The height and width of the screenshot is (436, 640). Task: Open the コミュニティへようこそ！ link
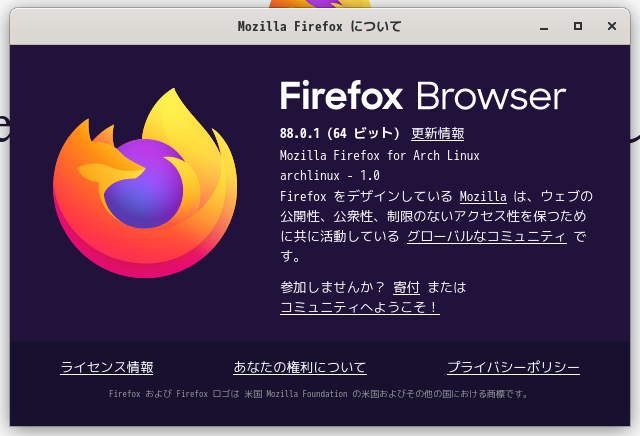(360, 307)
